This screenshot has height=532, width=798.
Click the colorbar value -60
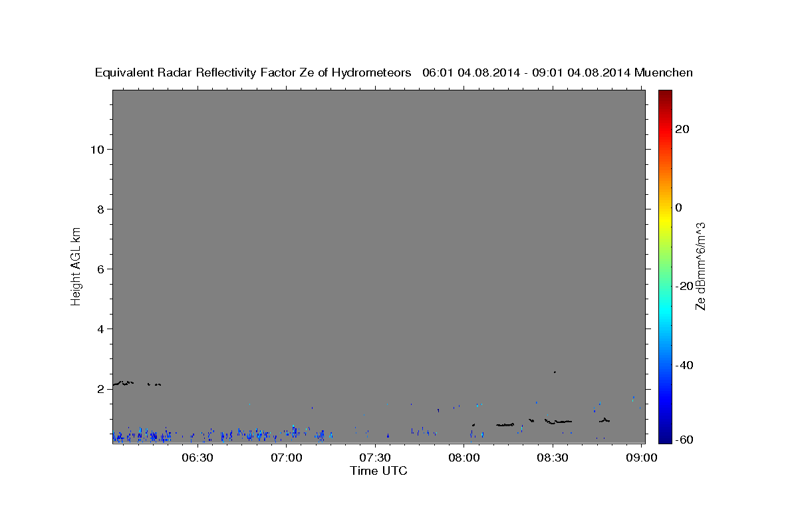[683, 440]
